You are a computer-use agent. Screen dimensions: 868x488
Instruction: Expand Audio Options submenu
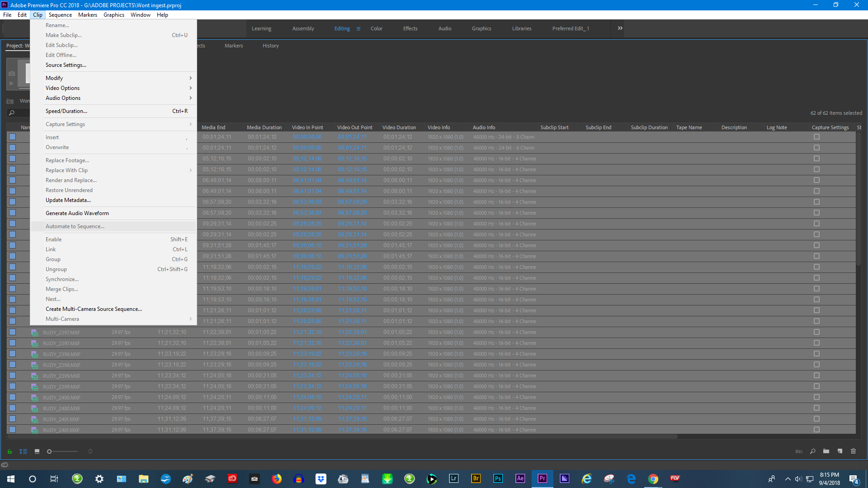tap(113, 98)
